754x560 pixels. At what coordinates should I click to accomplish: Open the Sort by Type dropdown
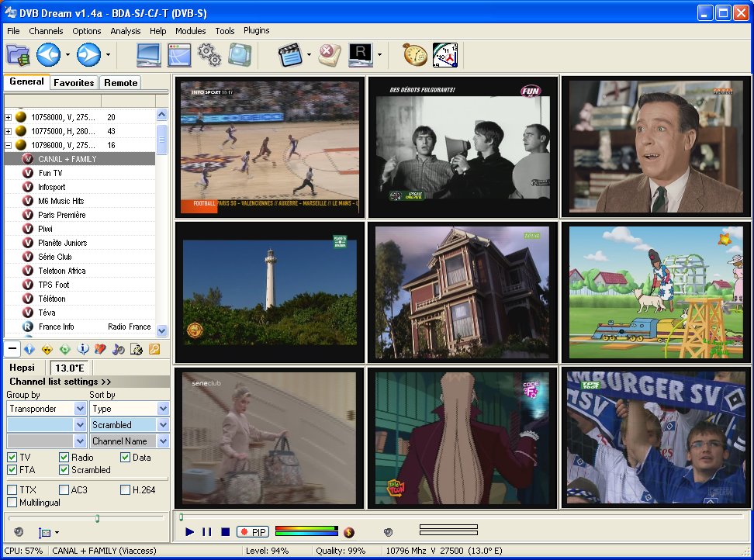pyautogui.click(x=164, y=409)
